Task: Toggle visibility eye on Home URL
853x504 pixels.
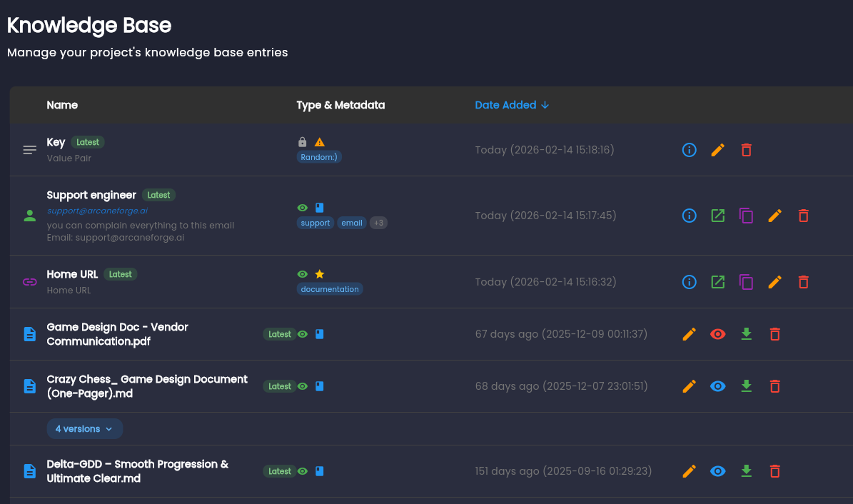Action: click(302, 273)
